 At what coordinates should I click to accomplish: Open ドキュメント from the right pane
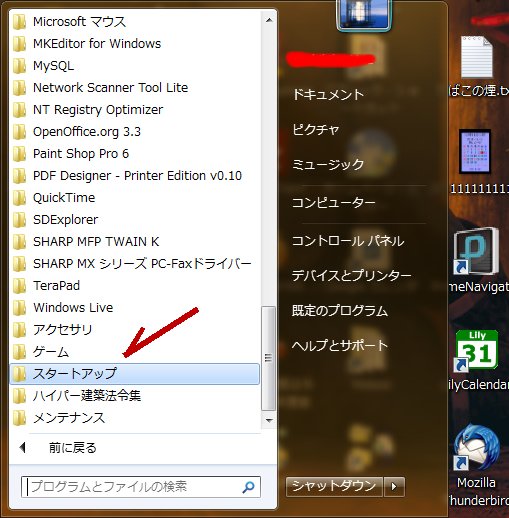click(328, 95)
